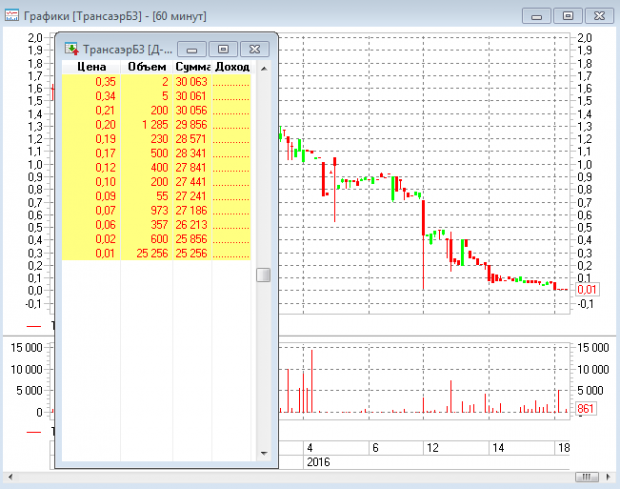Click the ТрансаэрБ3 order book window icon

72,48
